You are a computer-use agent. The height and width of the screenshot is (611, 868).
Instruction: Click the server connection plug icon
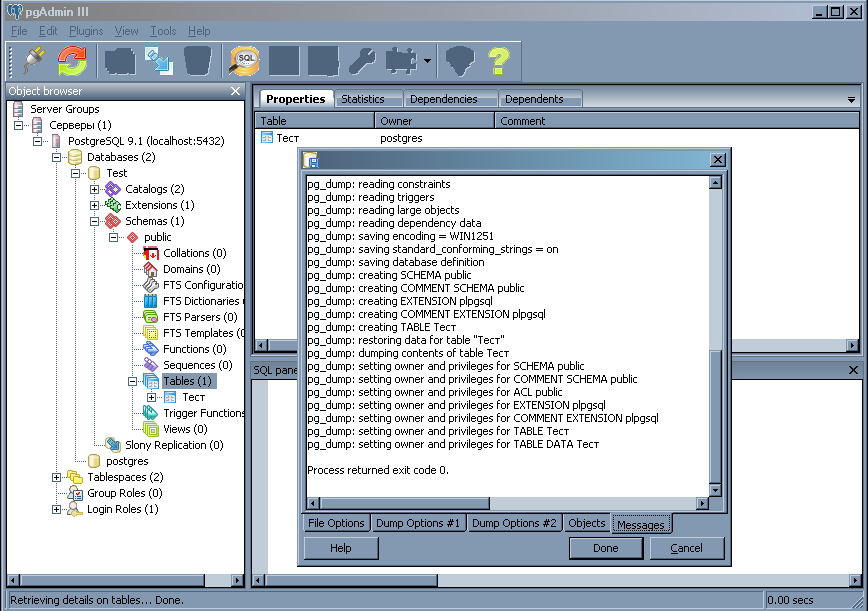coord(35,61)
